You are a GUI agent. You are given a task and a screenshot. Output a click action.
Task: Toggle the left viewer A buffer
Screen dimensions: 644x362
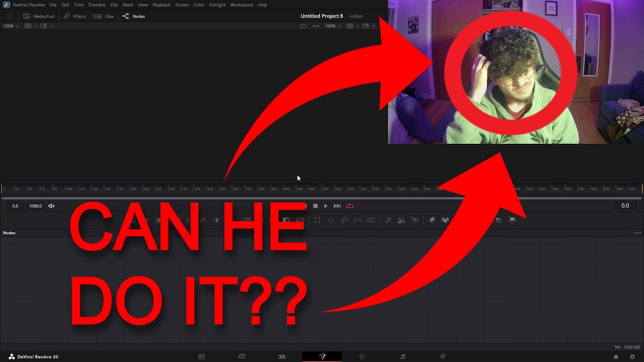(x=28, y=26)
